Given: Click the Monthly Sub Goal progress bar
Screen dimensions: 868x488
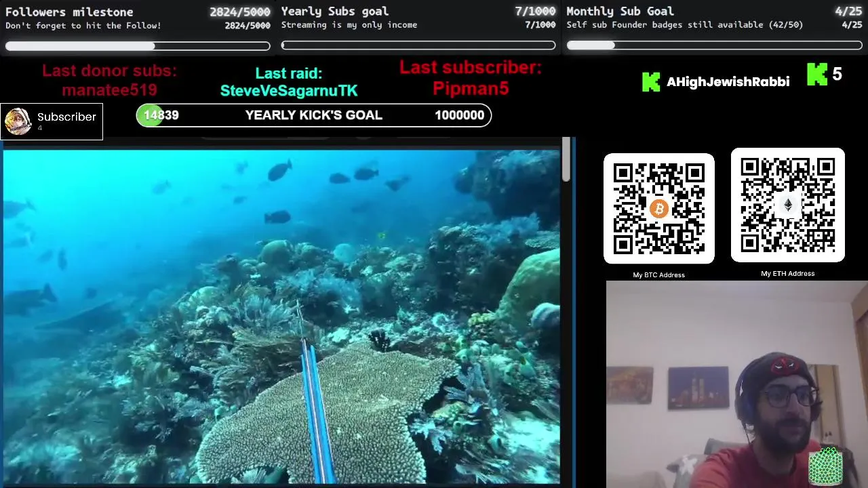Looking at the screenshot, I should click(x=714, y=45).
